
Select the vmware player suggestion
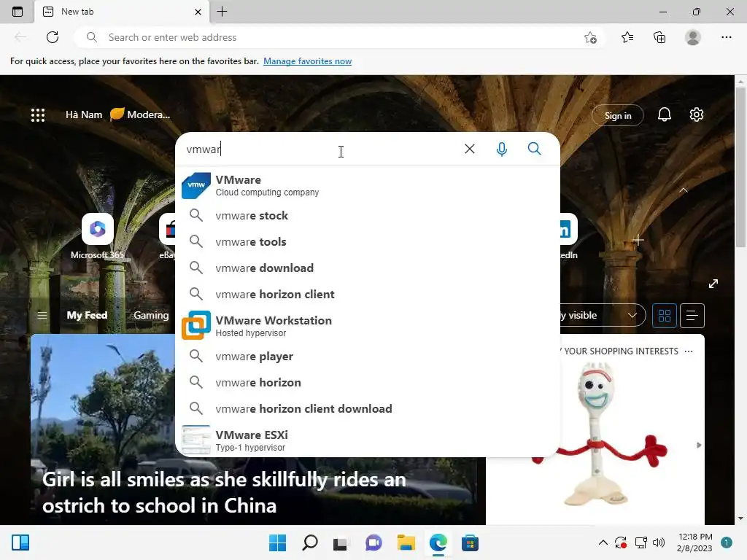point(368,356)
